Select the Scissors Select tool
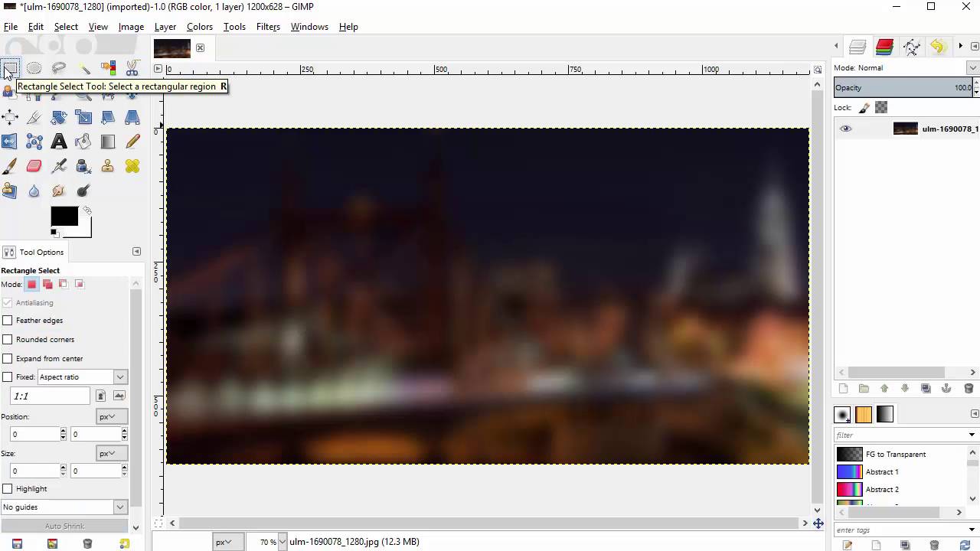 pos(132,68)
